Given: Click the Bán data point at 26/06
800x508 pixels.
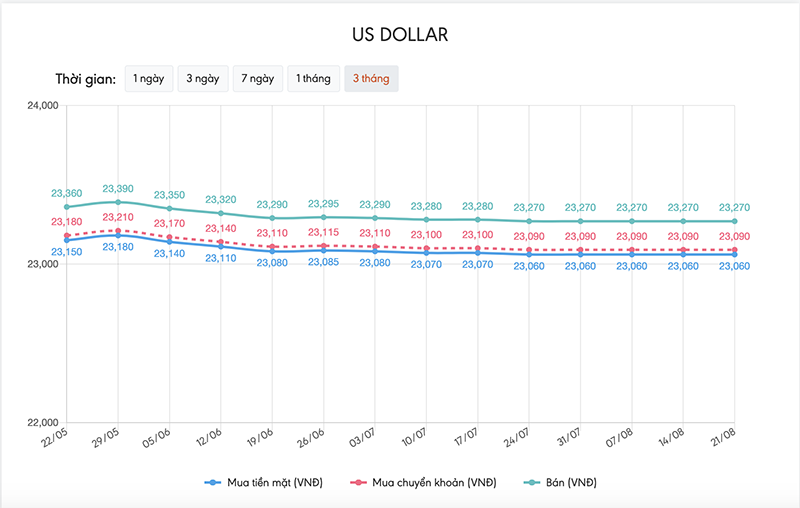Looking at the screenshot, I should (x=324, y=217).
